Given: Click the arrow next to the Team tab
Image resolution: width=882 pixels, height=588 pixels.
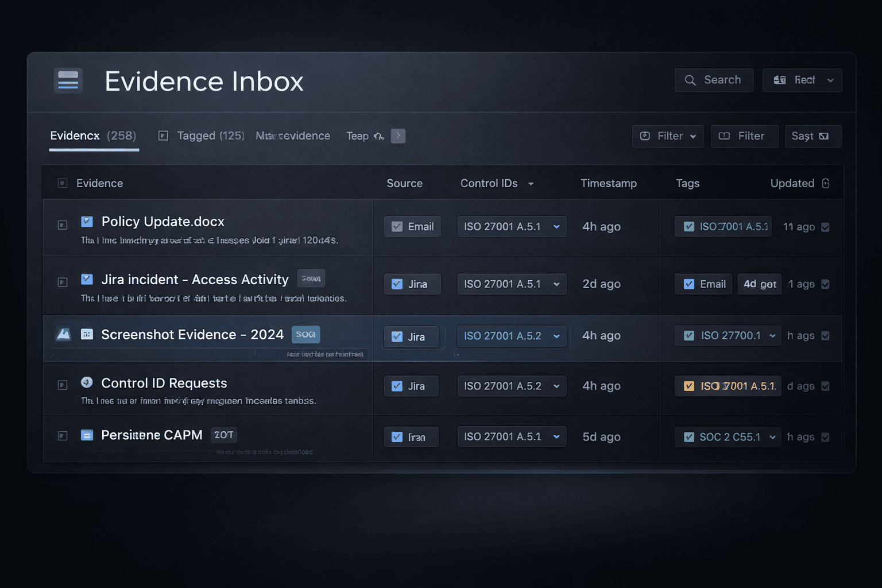Looking at the screenshot, I should coord(398,136).
